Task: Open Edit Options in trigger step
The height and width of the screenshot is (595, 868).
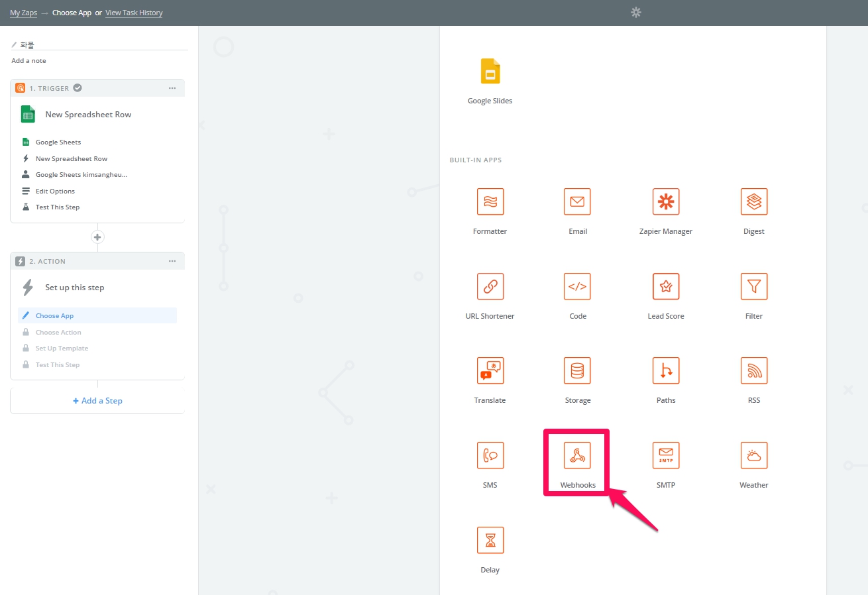Action: 55,191
